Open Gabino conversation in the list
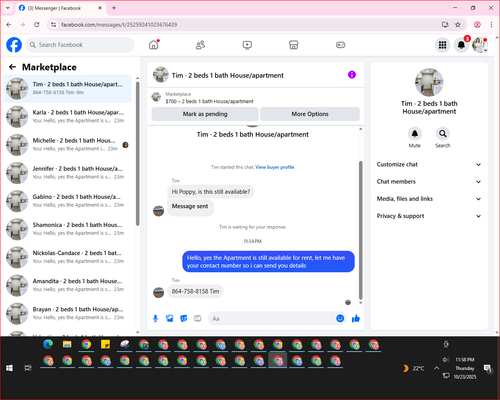The height and width of the screenshot is (400, 500). 68,201
